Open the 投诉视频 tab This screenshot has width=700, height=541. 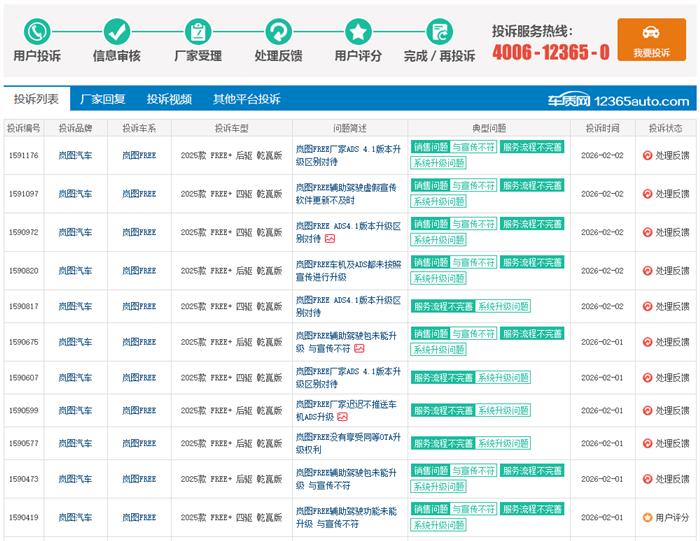pyautogui.click(x=169, y=100)
